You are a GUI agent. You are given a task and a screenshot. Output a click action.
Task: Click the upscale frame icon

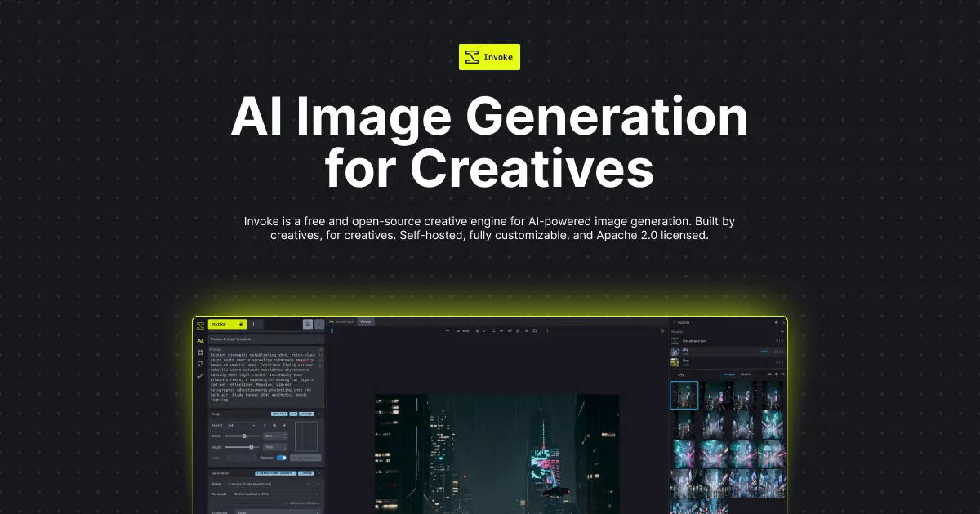(535, 330)
